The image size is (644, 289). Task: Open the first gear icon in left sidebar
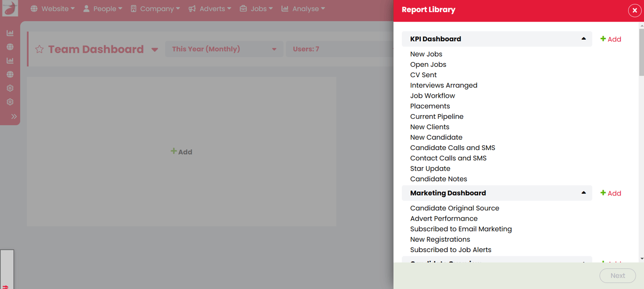[10, 88]
